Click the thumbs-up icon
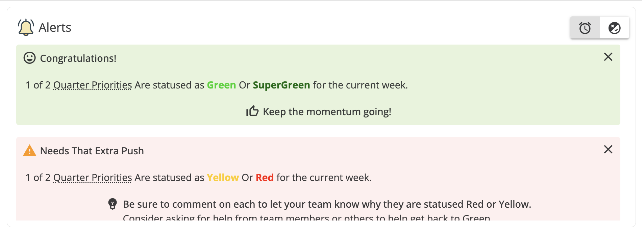 pos(252,111)
